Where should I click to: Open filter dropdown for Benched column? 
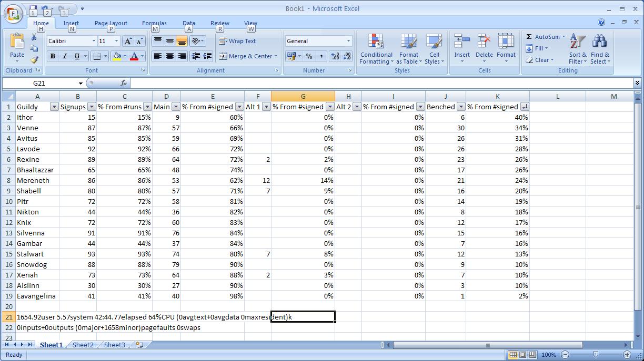tap(461, 107)
